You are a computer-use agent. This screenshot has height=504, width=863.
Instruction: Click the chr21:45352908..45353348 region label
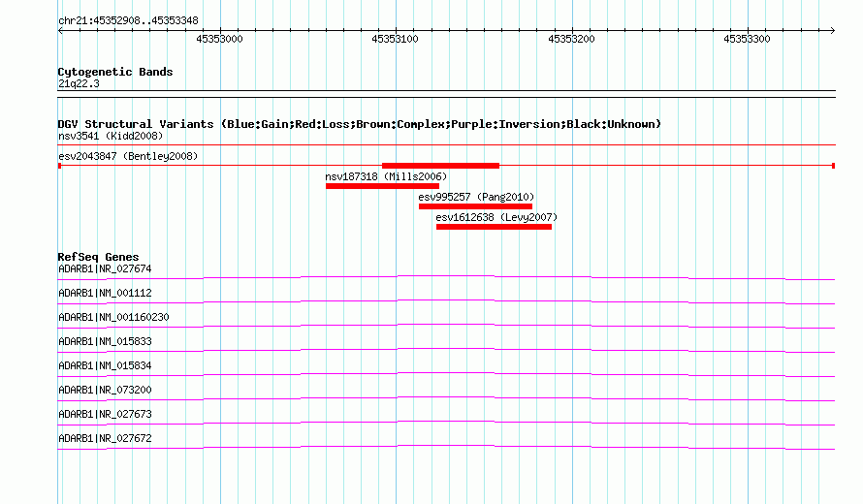[128, 21]
